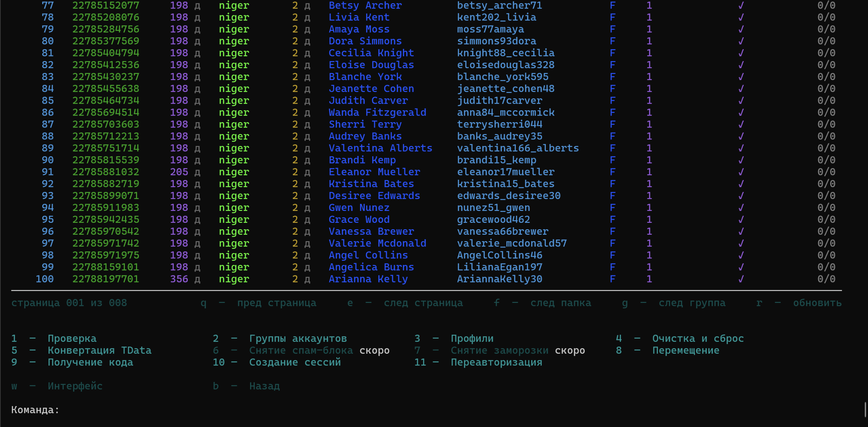The height and width of the screenshot is (427, 868).
Task: Choose Очистка и сброс option
Action: point(698,338)
